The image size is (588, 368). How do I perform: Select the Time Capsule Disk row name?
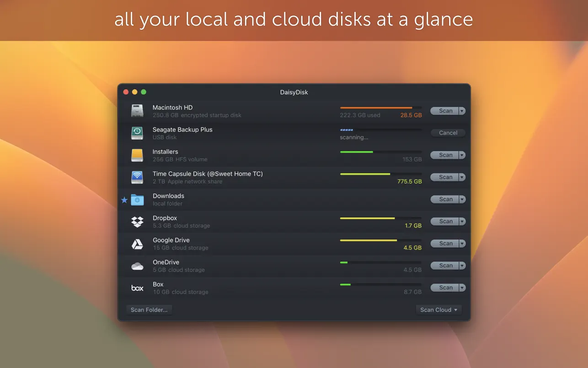pos(207,174)
